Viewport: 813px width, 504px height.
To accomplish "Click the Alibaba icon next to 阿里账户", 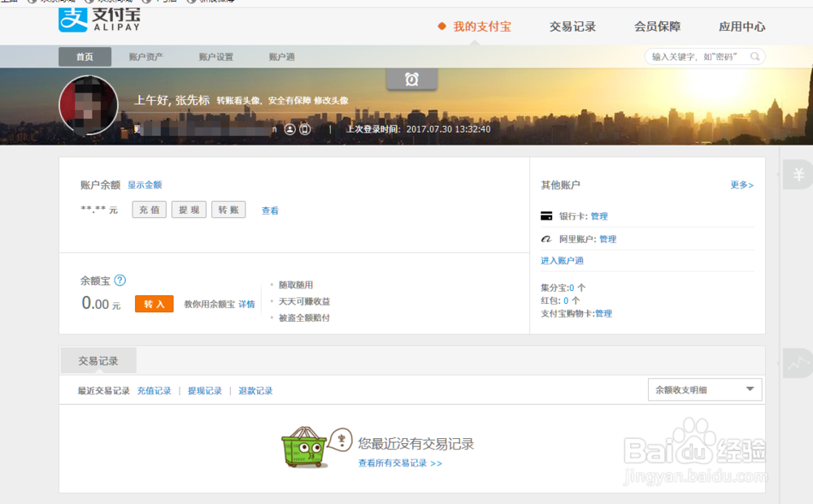I will 546,238.
